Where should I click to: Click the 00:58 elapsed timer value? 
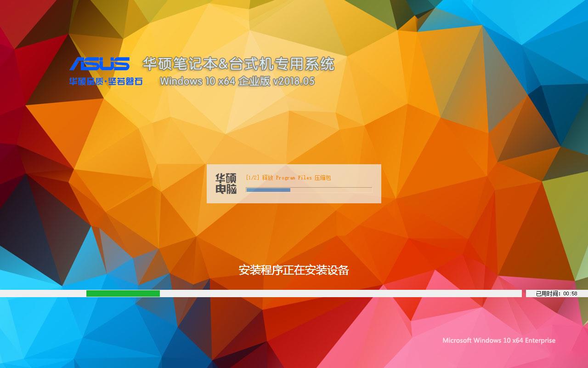(x=570, y=293)
